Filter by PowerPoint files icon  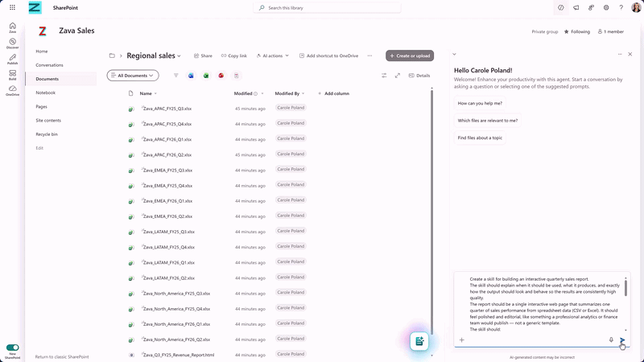[221, 76]
